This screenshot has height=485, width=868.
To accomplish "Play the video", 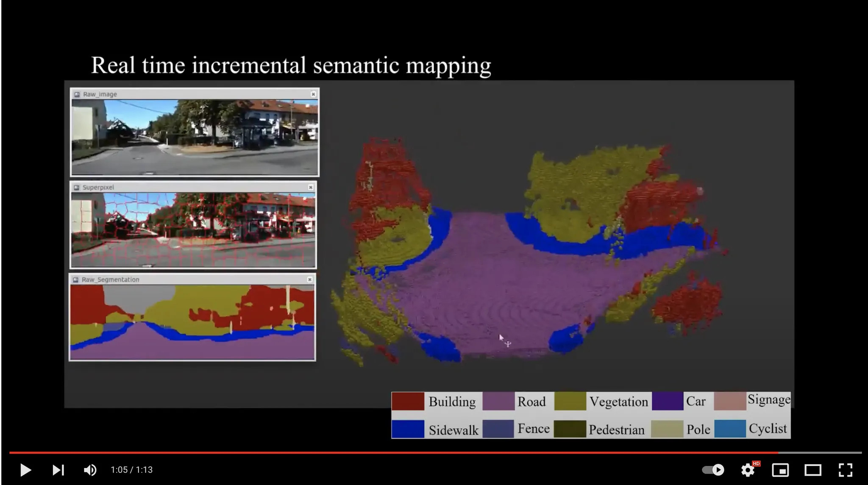I will pyautogui.click(x=25, y=470).
